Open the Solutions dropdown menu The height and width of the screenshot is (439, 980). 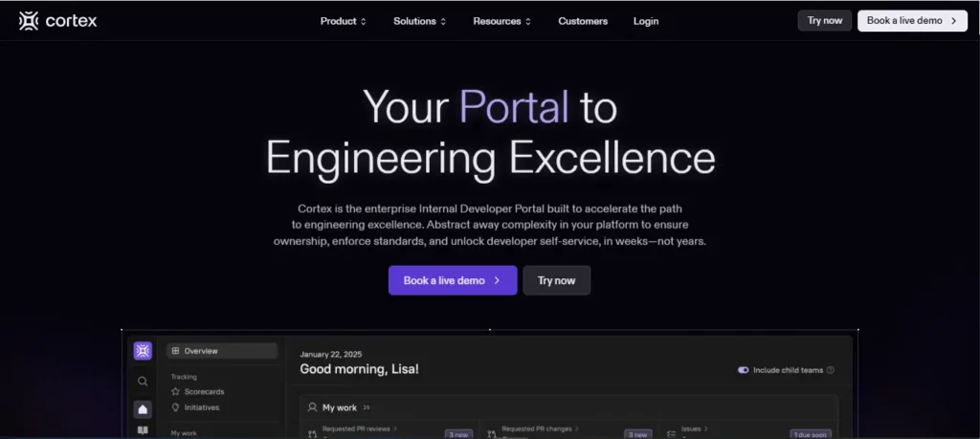(419, 21)
